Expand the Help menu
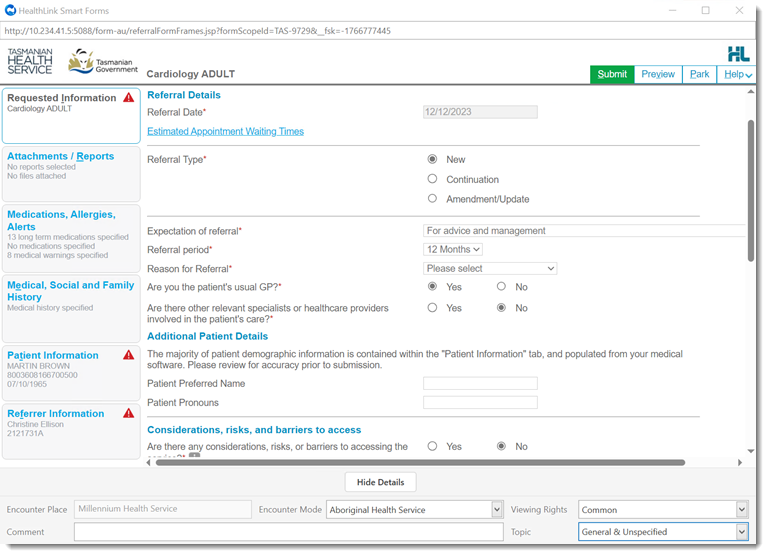Screen dimensions: 768x556 click(737, 74)
